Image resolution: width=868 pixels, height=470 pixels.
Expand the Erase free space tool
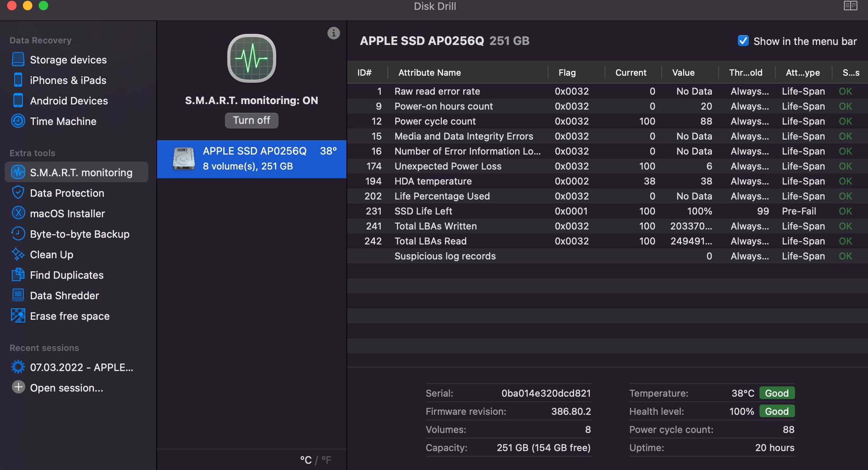coord(69,316)
